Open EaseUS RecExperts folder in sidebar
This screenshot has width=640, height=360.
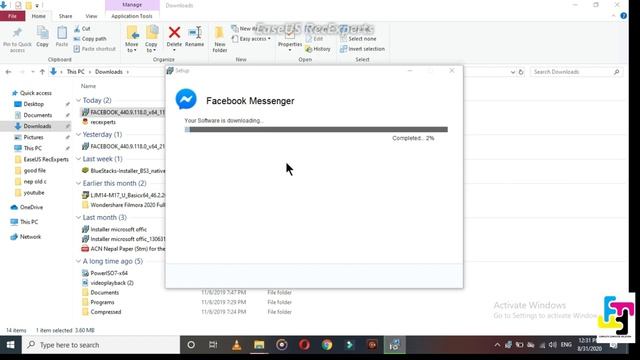pos(46,159)
